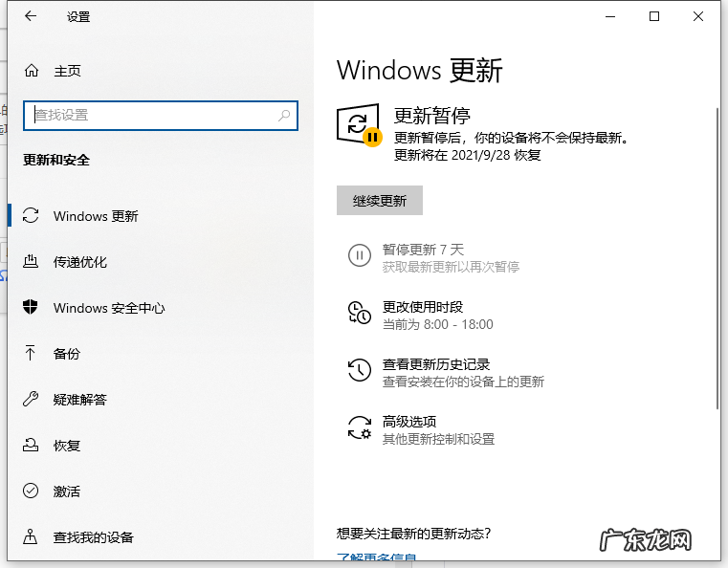Click the 继续更新 button
The height and width of the screenshot is (568, 728).
coord(380,201)
